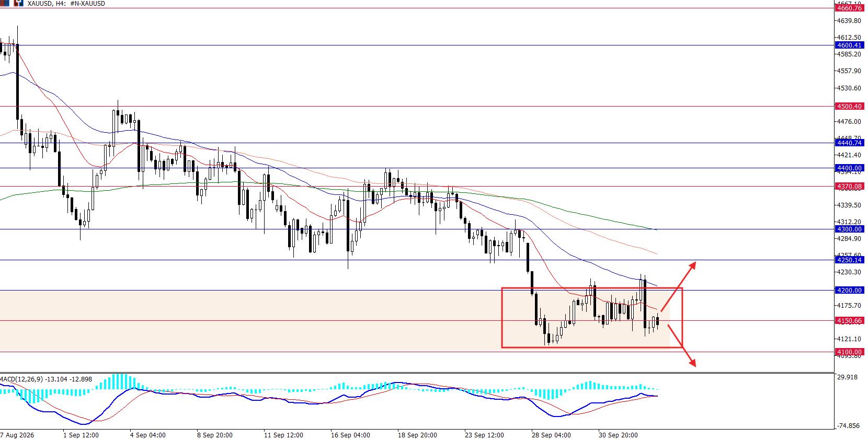This screenshot has height=440, width=868.
Task: Click the 4639.80 price scale value
Action: (849, 21)
